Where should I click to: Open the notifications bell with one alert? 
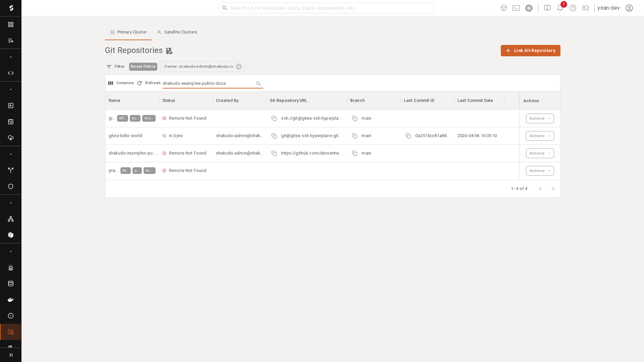[560, 8]
